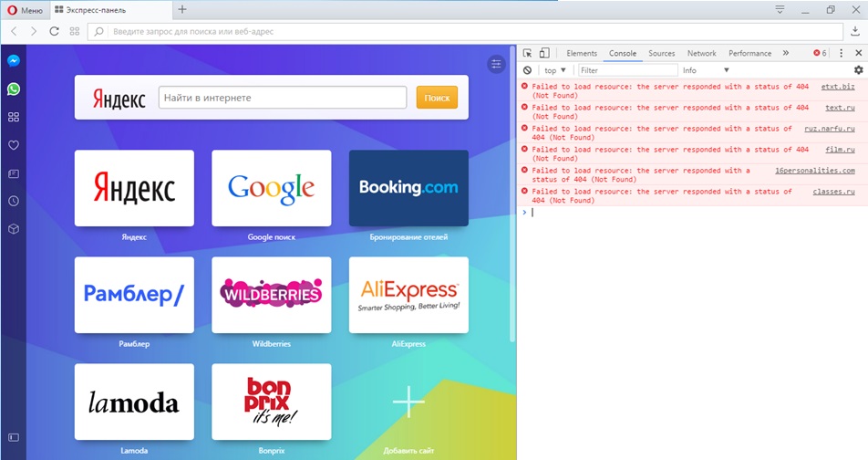Select the Экспресс-панель browser tab
Image resolution: width=868 pixels, height=460 pixels.
point(110,10)
